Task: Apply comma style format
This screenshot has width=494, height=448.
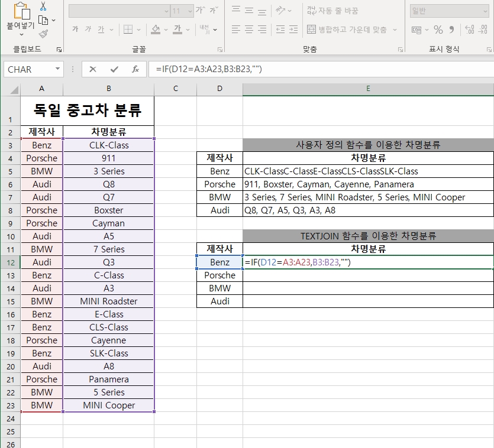Action: coord(452,30)
